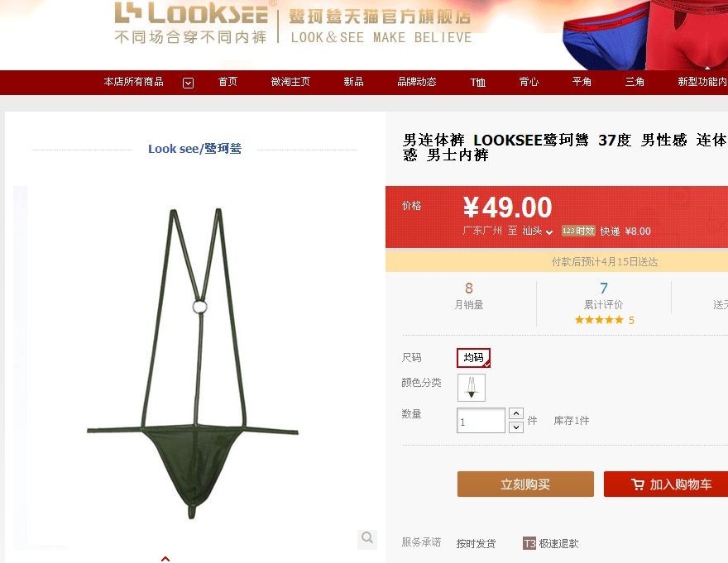The width and height of the screenshot is (728, 563).
Task: Increase quantity with the up stepper arrow
Action: [516, 413]
